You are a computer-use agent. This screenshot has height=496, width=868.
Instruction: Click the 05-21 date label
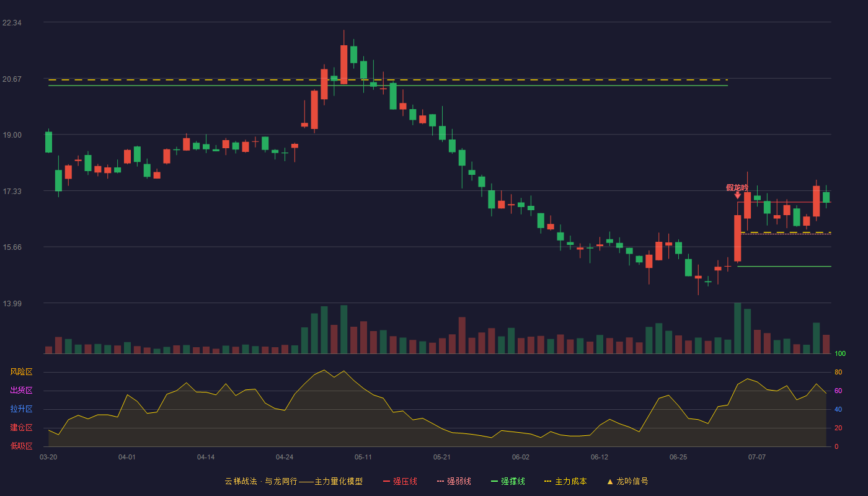[442, 457]
